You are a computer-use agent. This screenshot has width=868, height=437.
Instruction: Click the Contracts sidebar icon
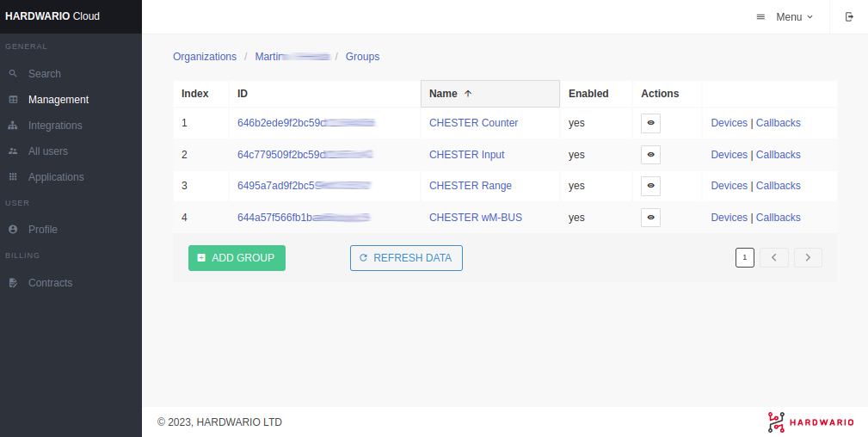coord(13,283)
